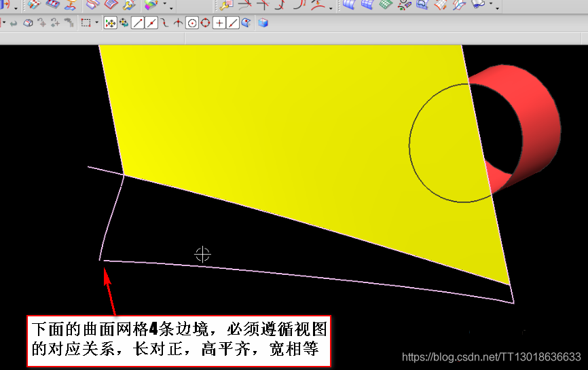Select the surface extension tool with orange edge

pos(441,5)
